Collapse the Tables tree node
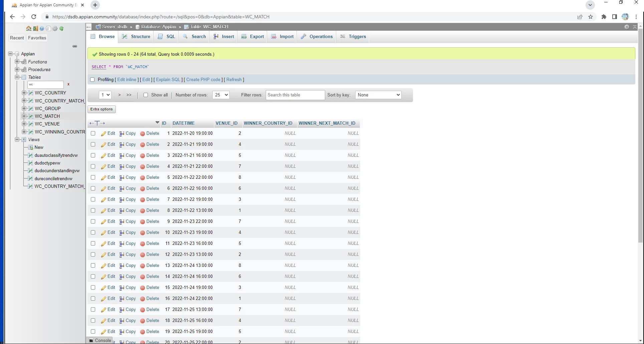This screenshot has width=644, height=344. point(17,77)
